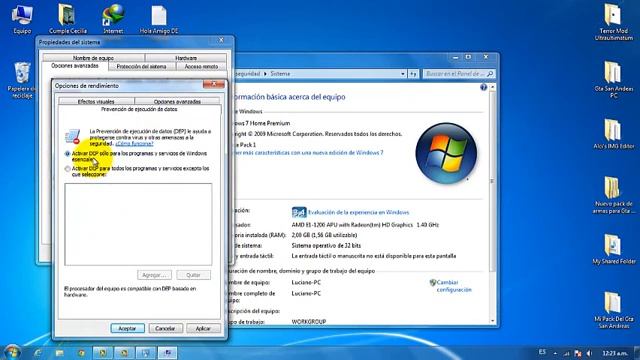Open the Windows Explorer folder taskbar icon

click(60, 353)
